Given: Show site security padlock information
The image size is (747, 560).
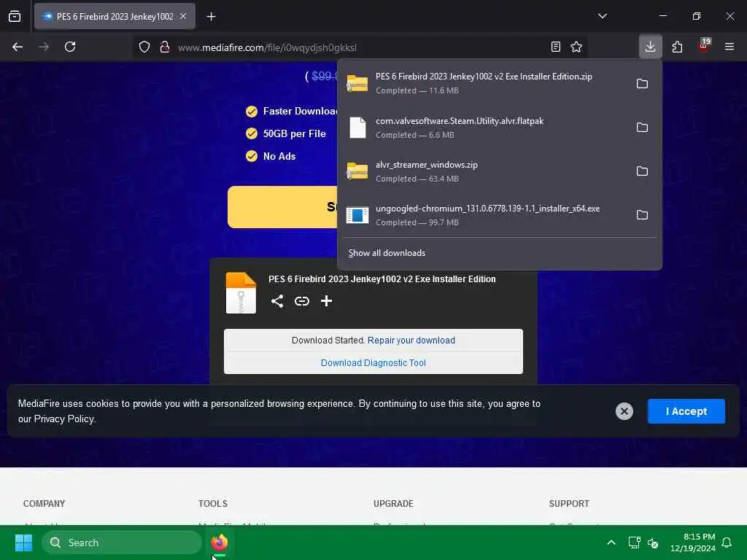Looking at the screenshot, I should [x=165, y=47].
